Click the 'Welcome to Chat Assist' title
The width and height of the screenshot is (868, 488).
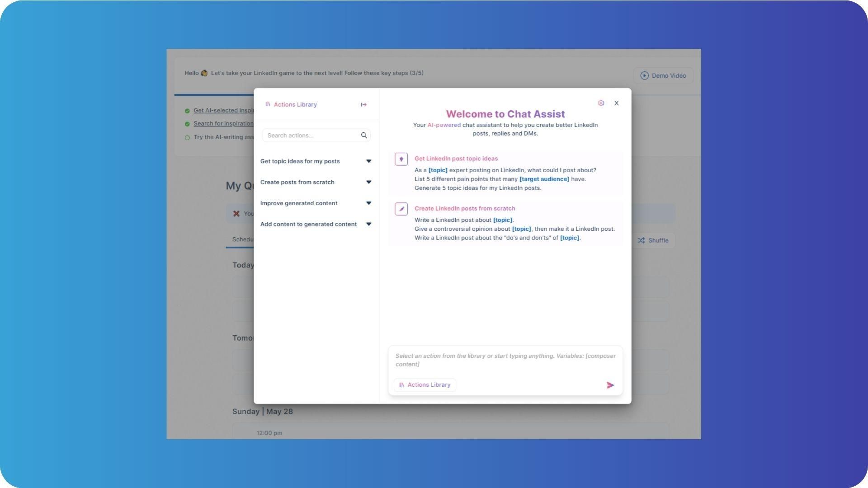[505, 114]
